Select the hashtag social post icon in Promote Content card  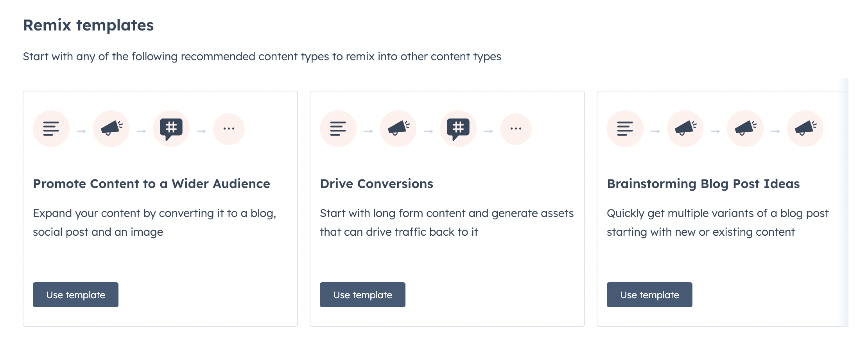click(171, 128)
